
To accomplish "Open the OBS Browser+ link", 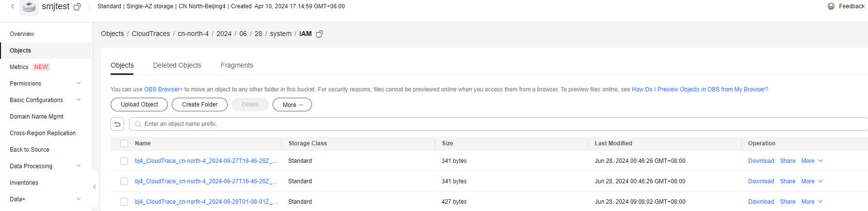I will (164, 89).
